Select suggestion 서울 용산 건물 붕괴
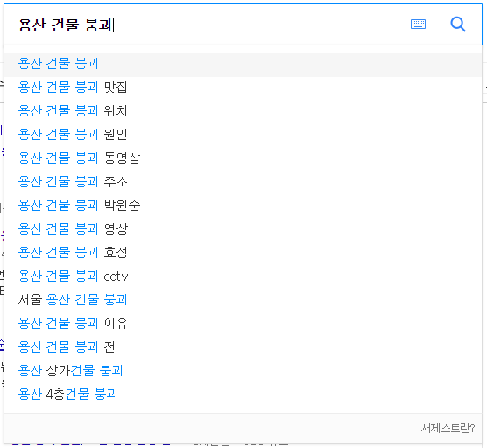The width and height of the screenshot is (487, 448). [x=243, y=299]
